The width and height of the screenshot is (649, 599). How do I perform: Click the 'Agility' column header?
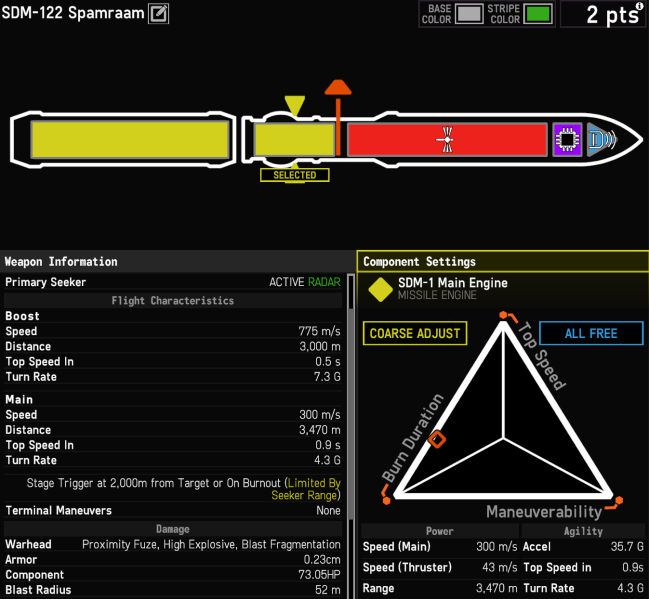click(x=583, y=531)
